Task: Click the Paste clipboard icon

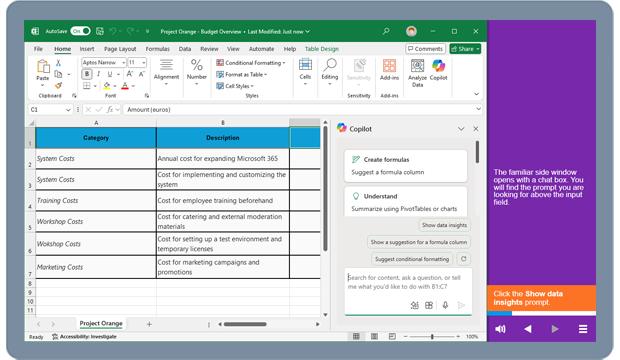Action: (43, 66)
